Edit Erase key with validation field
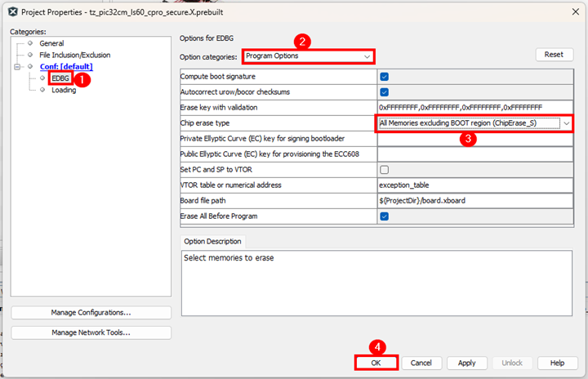588x379 pixels. pos(474,107)
